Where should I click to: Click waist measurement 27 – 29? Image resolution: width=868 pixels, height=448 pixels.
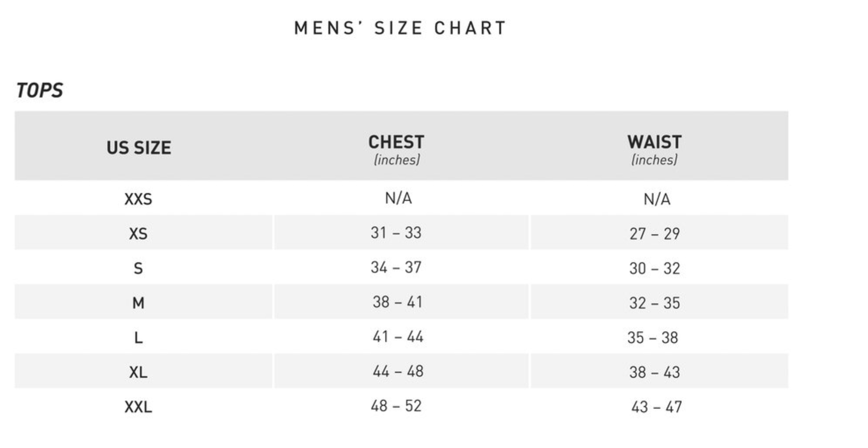coord(654,234)
